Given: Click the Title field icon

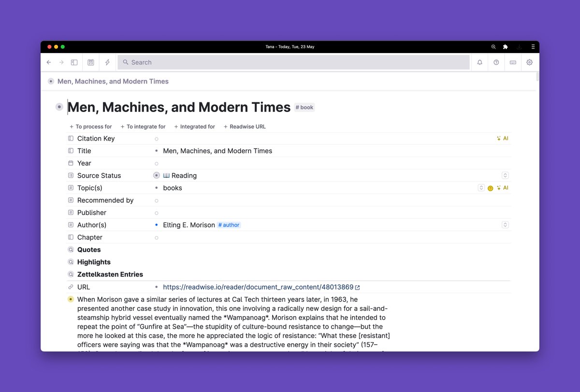Looking at the screenshot, I should 71,151.
